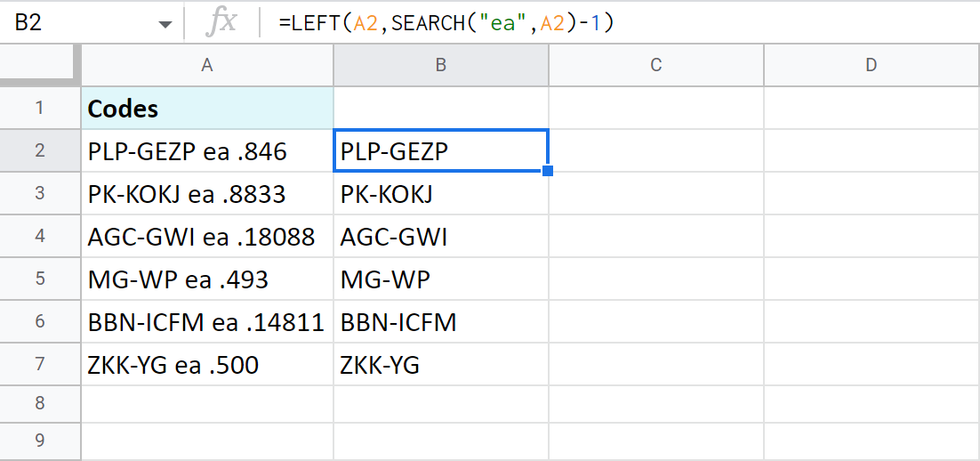Click the formula bar input field
The image size is (980, 461).
tap(623, 24)
